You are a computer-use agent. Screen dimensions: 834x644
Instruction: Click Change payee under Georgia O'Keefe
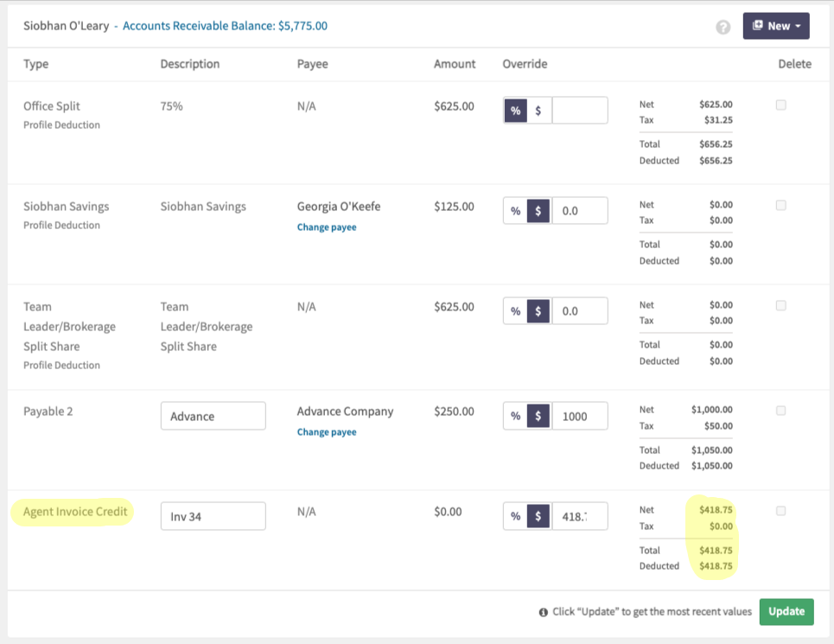[x=327, y=227]
